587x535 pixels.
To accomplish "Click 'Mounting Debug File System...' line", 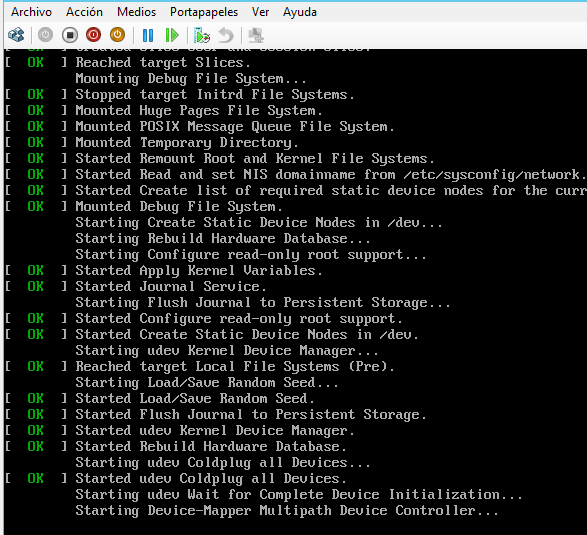I will (191, 79).
